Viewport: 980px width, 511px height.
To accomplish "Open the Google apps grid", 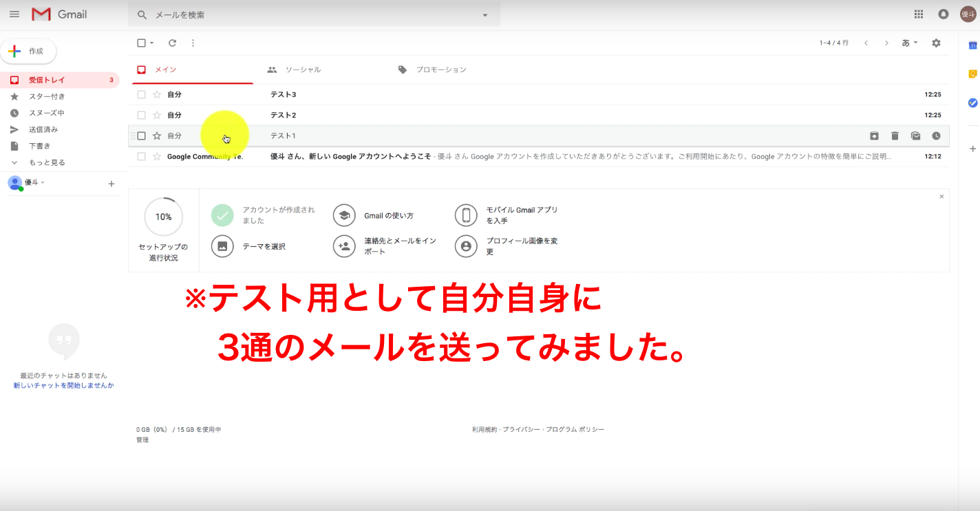I will [919, 14].
